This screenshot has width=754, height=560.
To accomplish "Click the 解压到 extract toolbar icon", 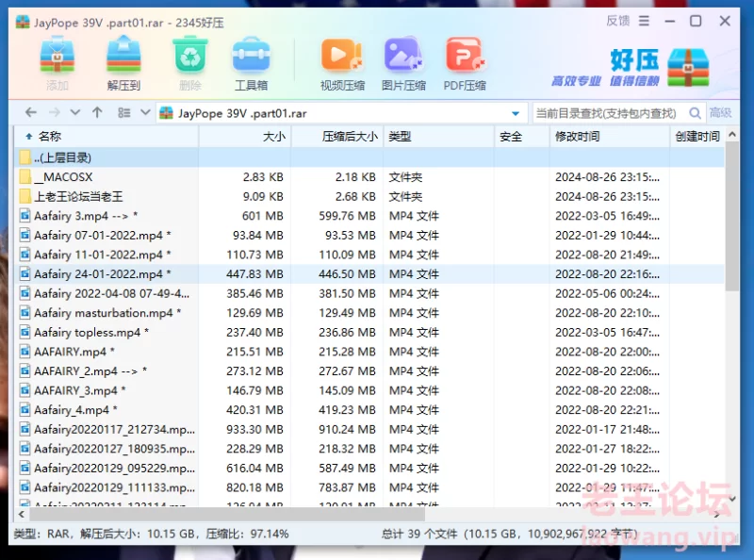I will click(x=123, y=63).
